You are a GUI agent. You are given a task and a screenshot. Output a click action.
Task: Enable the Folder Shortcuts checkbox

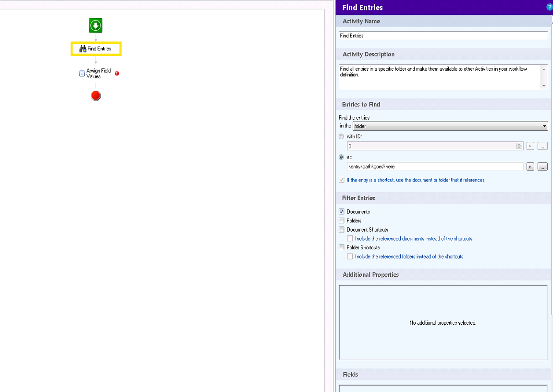(342, 247)
